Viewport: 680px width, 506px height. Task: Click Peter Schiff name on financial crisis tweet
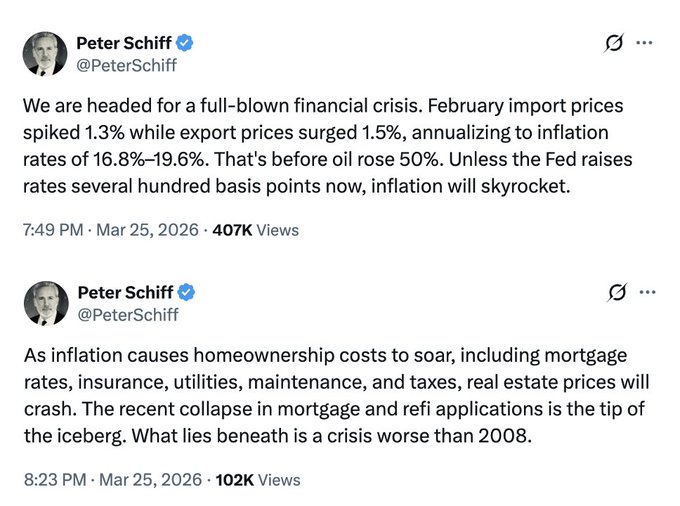[x=124, y=43]
